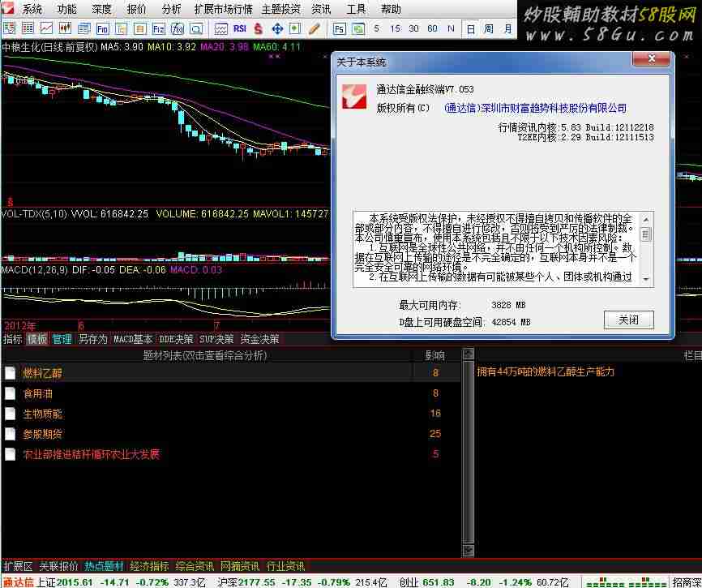This screenshot has height=588, width=702.
Task: Click the red application logo icon in menu bar
Action: (x=7, y=8)
